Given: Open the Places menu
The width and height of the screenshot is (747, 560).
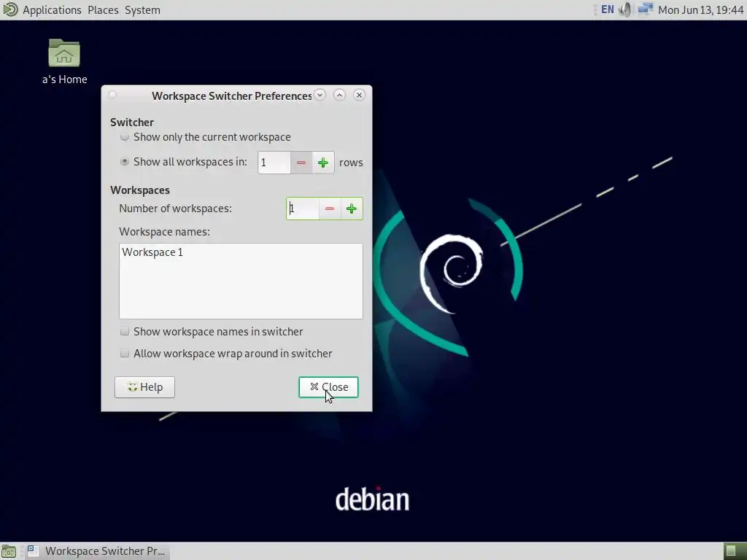Looking at the screenshot, I should 103,10.
